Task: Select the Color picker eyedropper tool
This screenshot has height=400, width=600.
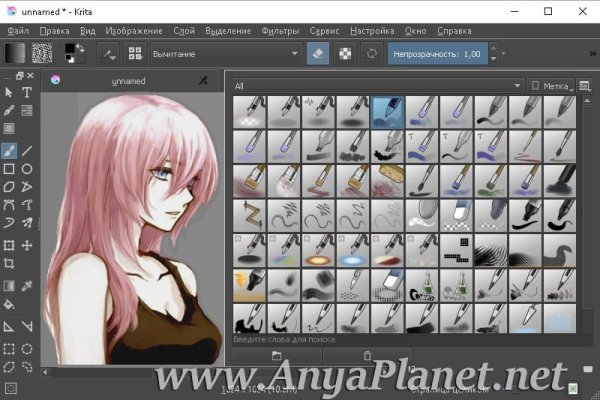Action: click(27, 286)
